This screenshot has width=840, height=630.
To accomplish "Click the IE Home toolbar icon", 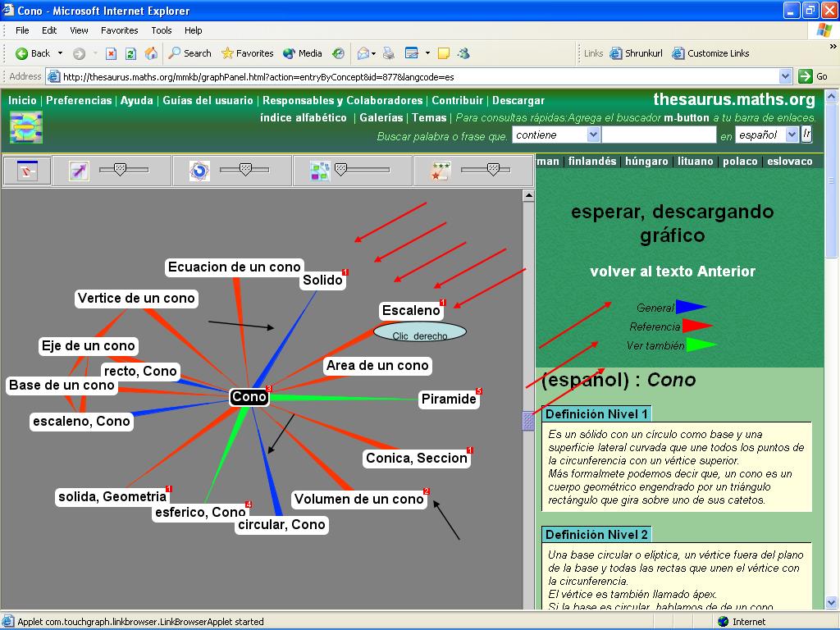I will pos(151,53).
